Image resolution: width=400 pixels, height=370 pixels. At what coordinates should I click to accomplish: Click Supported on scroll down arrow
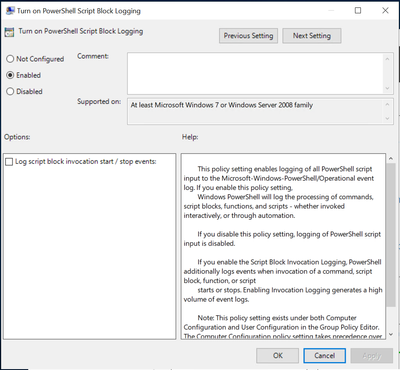(387, 118)
